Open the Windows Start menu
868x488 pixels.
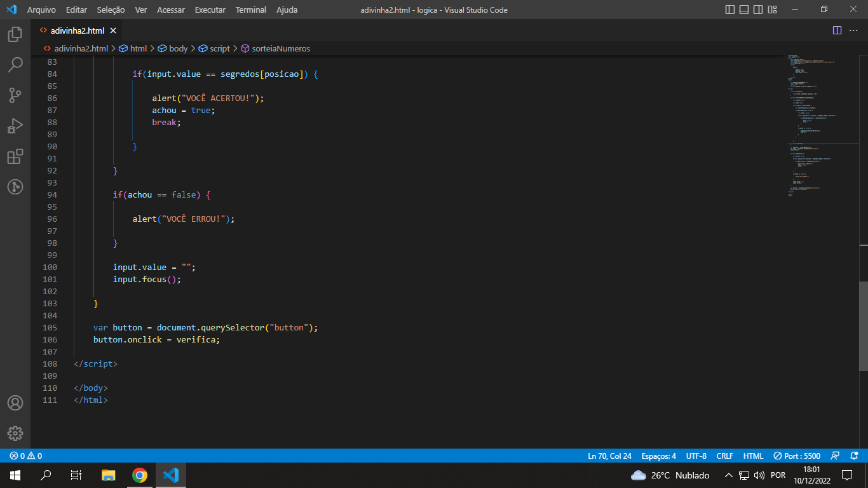click(15, 475)
